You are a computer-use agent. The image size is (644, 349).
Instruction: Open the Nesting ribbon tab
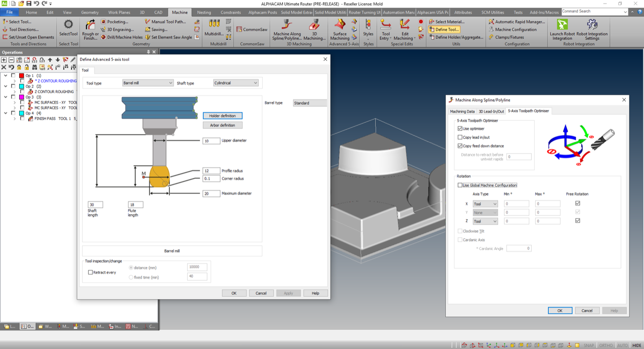204,12
